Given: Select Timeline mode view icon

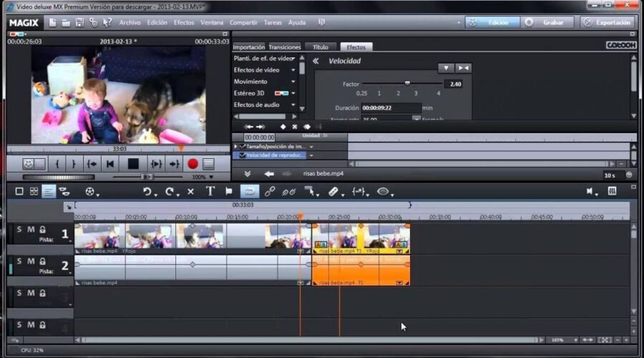Looking at the screenshot, I should (x=49, y=192).
